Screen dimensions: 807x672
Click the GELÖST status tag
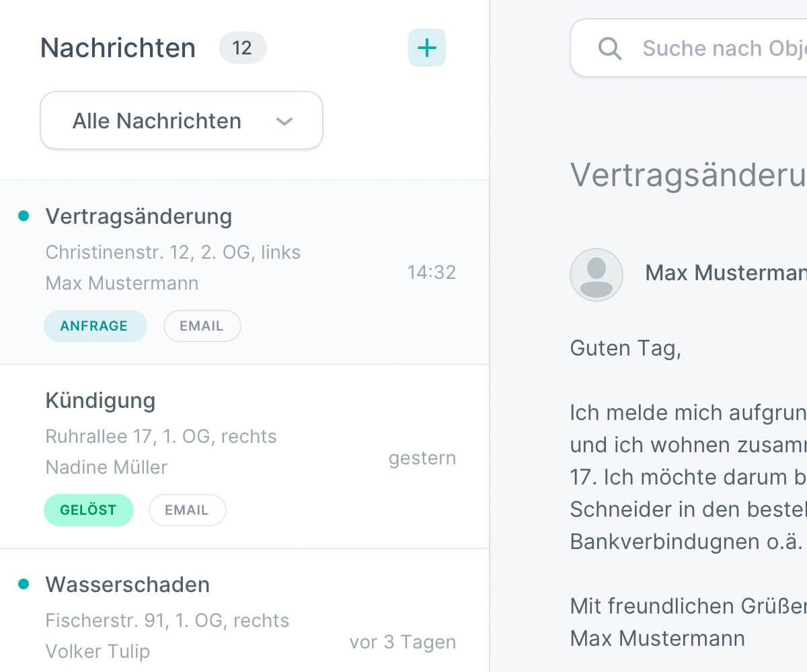(x=89, y=510)
